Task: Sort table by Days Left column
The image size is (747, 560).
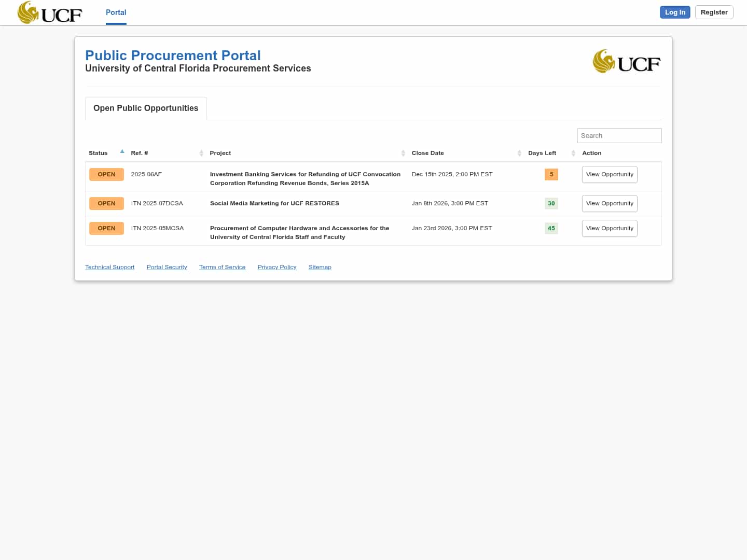Action: point(573,153)
